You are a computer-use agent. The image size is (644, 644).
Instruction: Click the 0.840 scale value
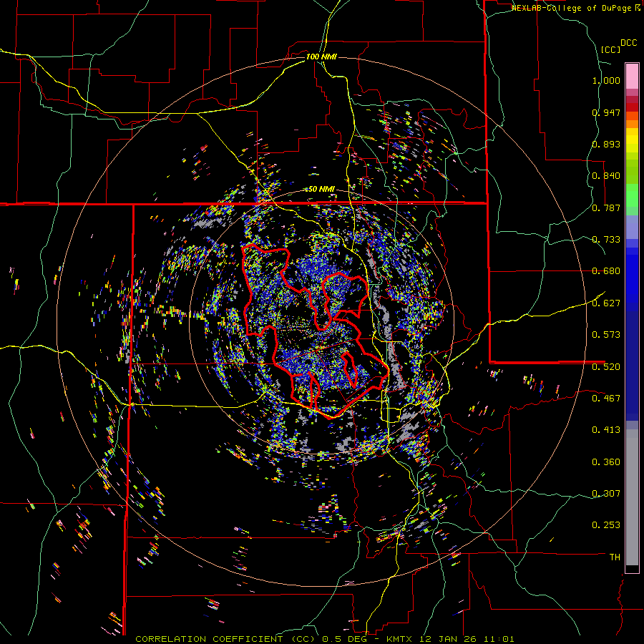[x=606, y=176]
